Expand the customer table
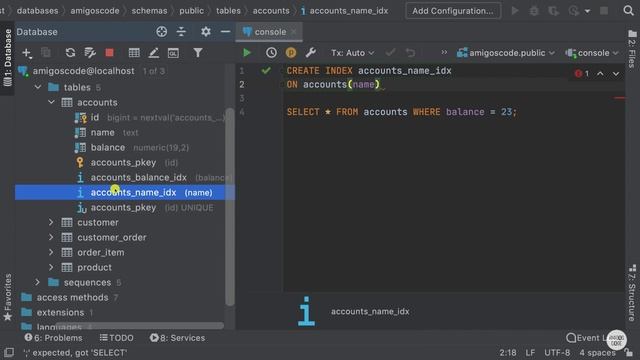This screenshot has width=640, height=360. pyautogui.click(x=51, y=222)
